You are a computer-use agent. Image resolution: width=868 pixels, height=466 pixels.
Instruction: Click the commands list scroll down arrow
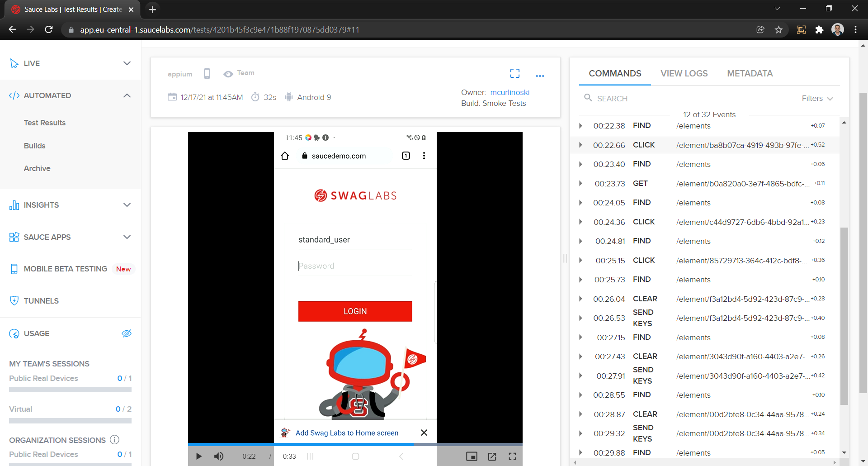[x=844, y=452]
